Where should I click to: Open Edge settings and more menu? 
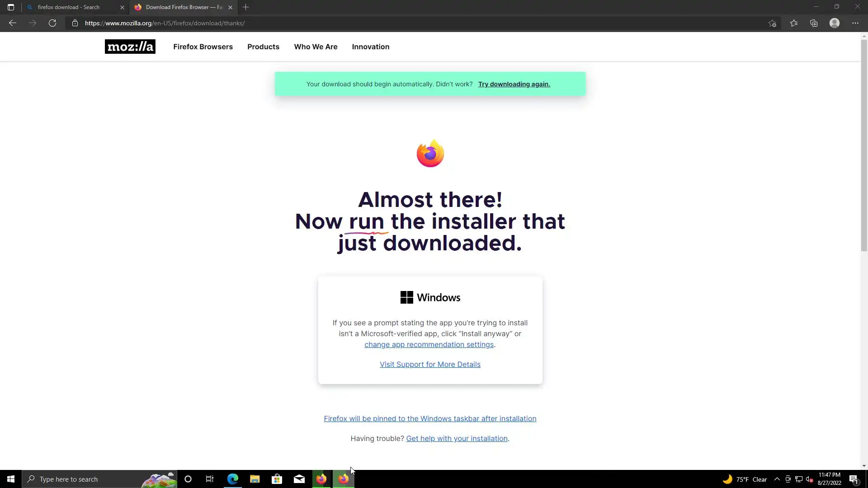tap(855, 23)
